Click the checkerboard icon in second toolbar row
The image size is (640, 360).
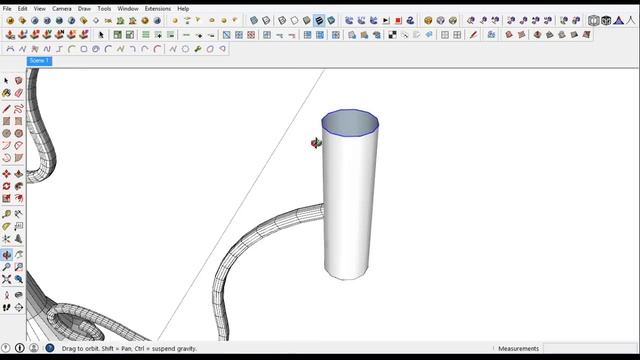[392, 35]
